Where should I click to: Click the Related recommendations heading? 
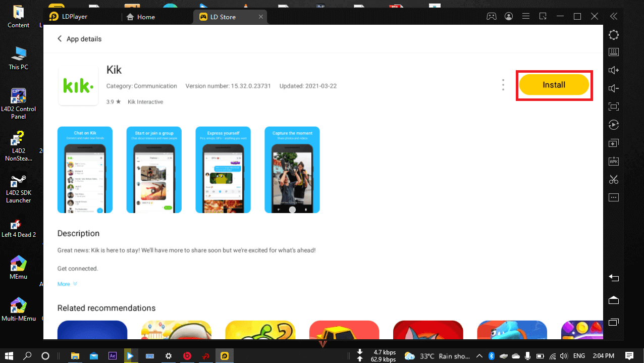(x=106, y=308)
